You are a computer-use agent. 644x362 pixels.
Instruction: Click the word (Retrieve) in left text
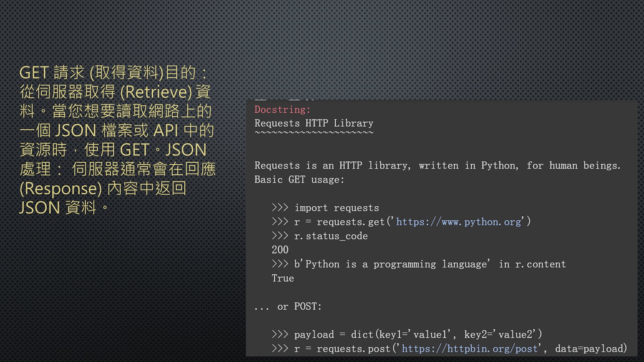click(156, 92)
